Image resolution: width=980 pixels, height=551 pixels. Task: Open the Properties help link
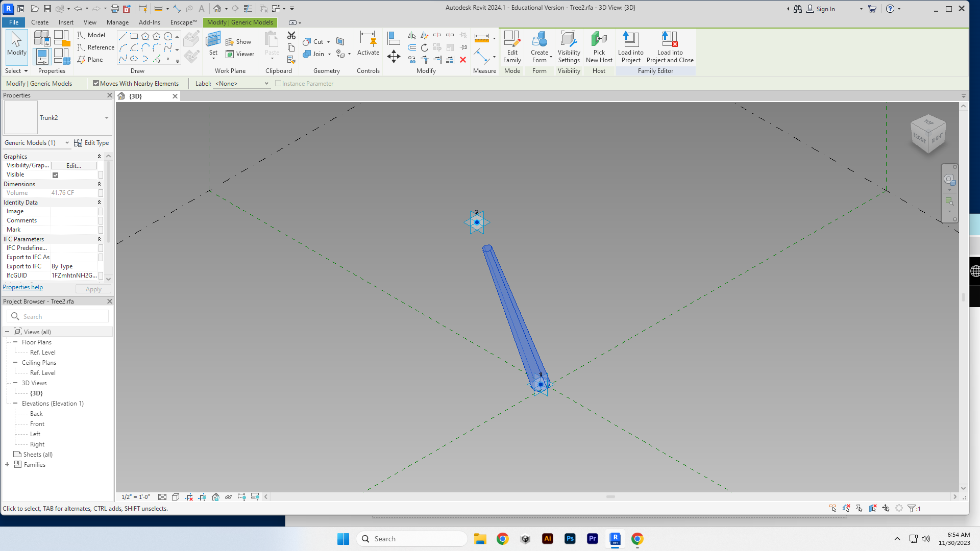[x=22, y=287]
